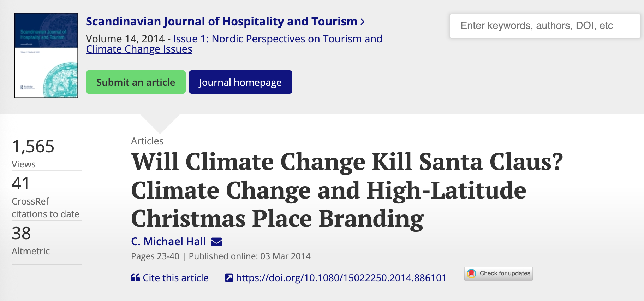The width and height of the screenshot is (644, 301).
Task: Click the external link DOI icon
Action: 229,278
